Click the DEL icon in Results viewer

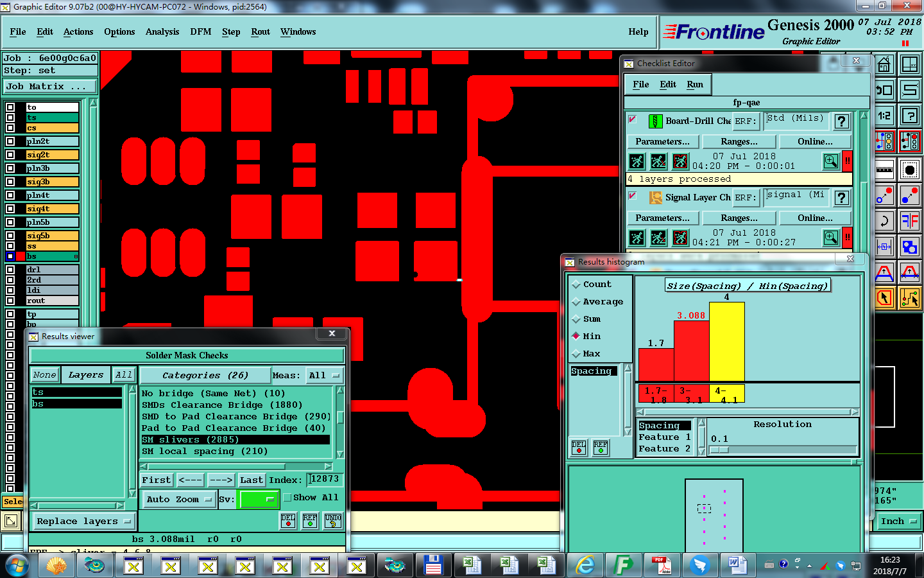(x=288, y=520)
